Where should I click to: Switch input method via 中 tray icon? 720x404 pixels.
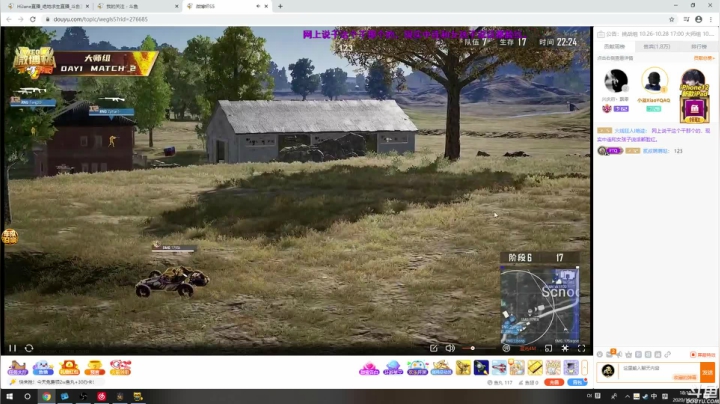654,396
